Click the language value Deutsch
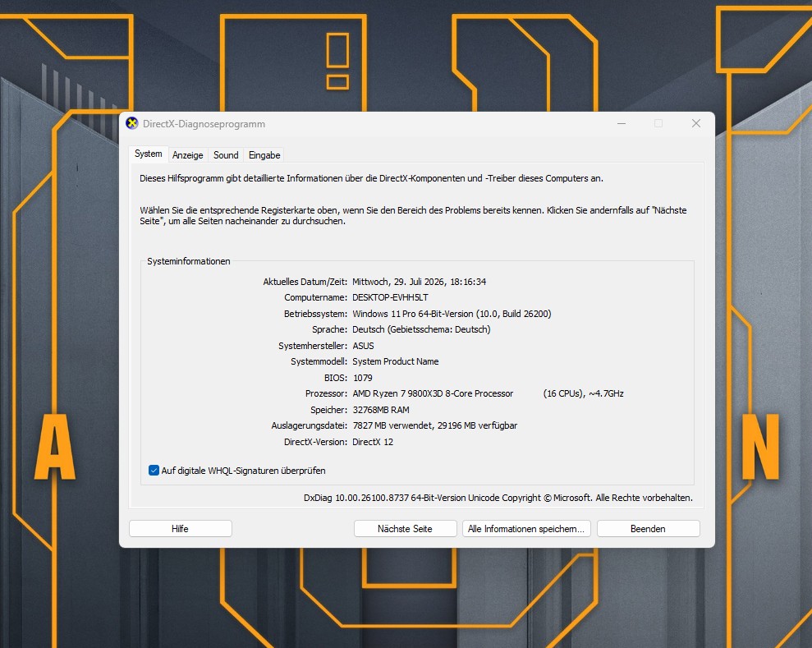Screen dimensions: 812x648 tap(421, 329)
